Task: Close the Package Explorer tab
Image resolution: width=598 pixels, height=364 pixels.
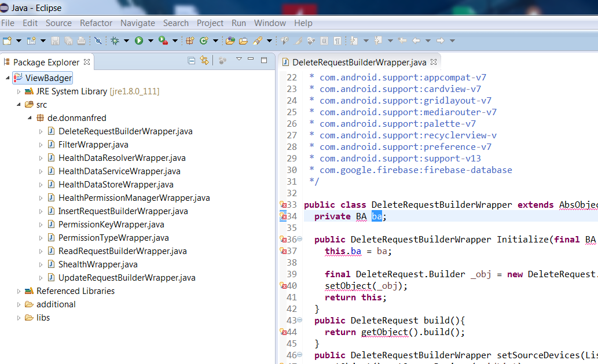Action: coord(87,62)
